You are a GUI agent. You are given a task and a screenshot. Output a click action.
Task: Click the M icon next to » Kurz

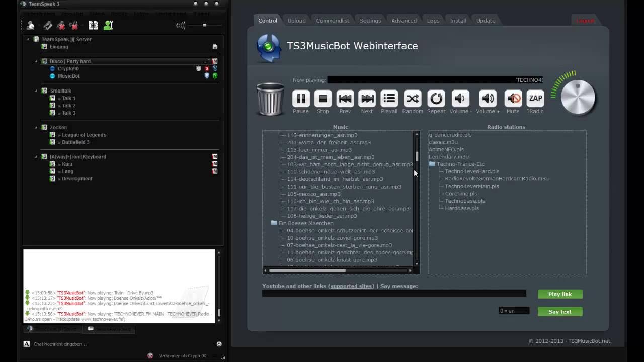215,164
